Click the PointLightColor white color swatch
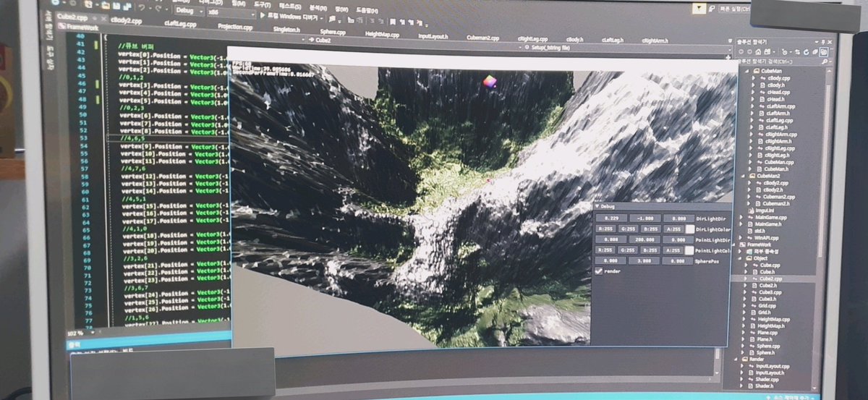The width and height of the screenshot is (868, 400). click(x=689, y=250)
